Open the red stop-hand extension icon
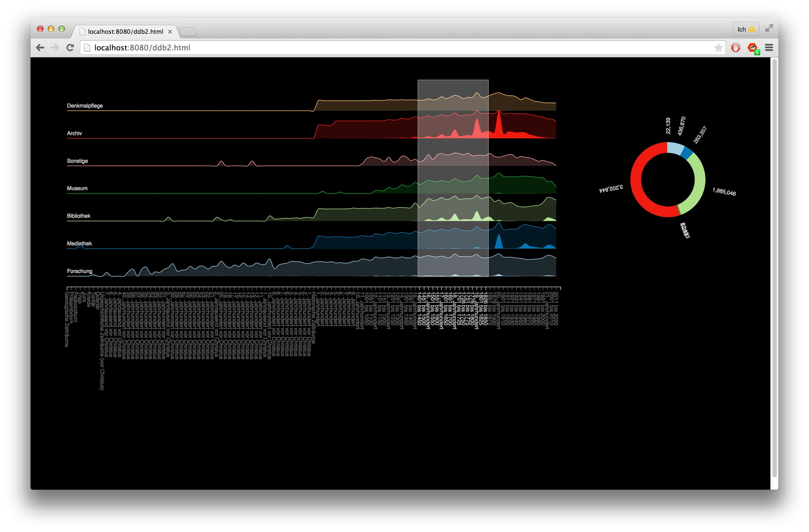Screen dimensions: 809x532 pos(736,48)
